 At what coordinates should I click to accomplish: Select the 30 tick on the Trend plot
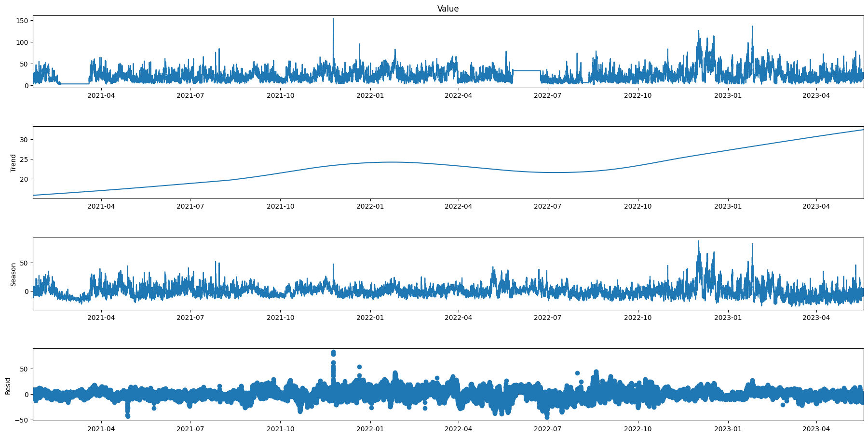pos(25,140)
